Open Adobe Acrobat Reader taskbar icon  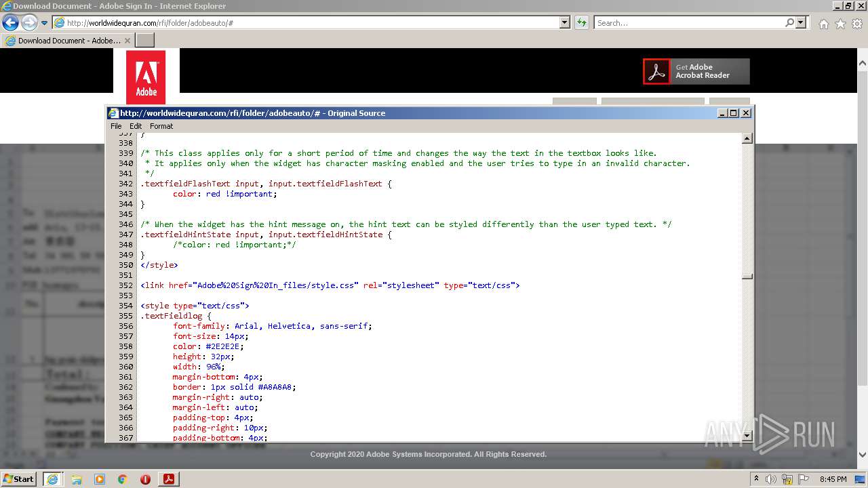point(168,479)
